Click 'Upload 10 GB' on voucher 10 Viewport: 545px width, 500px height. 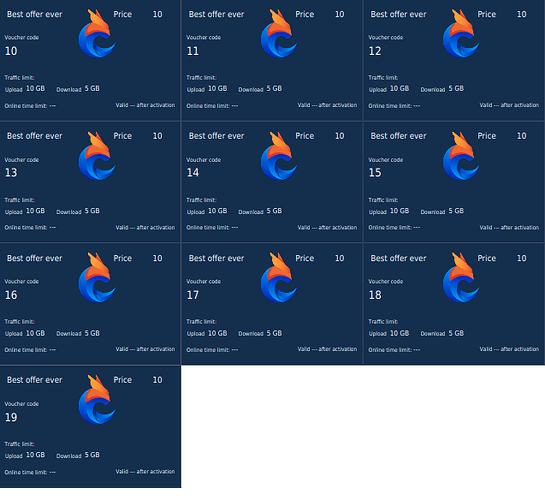25,89
